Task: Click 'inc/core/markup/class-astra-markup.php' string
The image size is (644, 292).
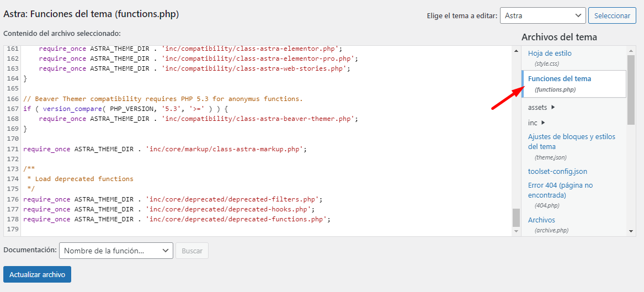Action: [x=226, y=149]
